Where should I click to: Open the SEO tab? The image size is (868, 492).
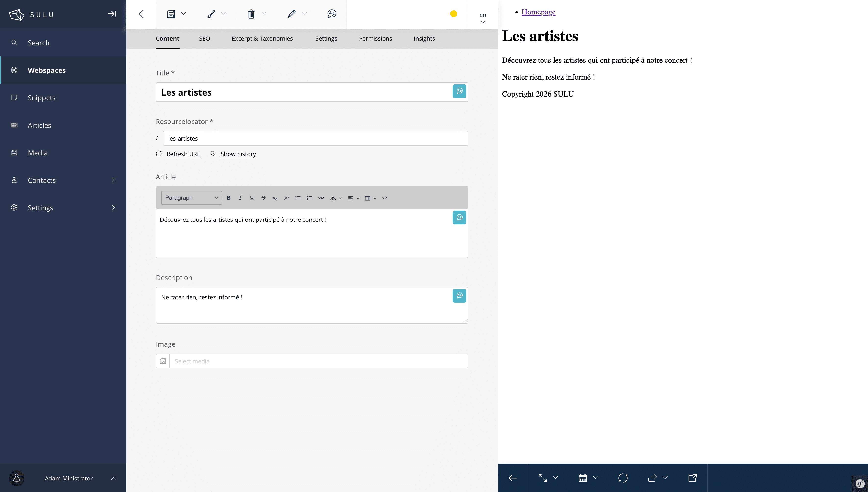click(204, 38)
